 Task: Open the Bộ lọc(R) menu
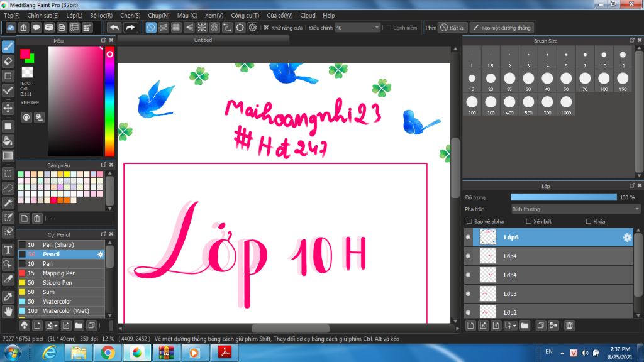(101, 16)
